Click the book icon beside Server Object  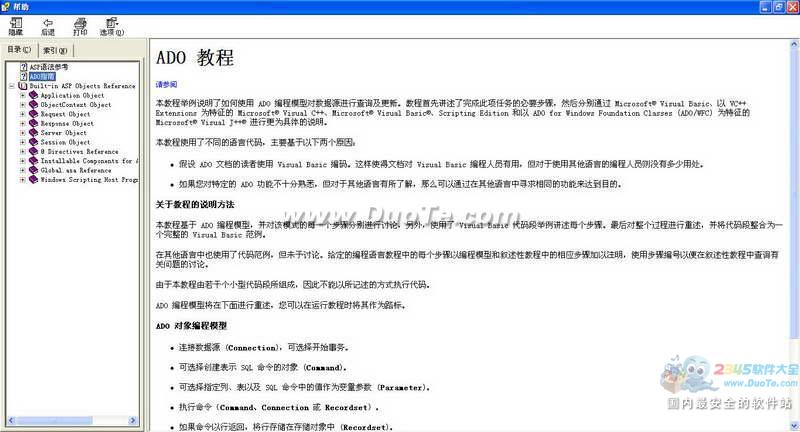(x=33, y=132)
